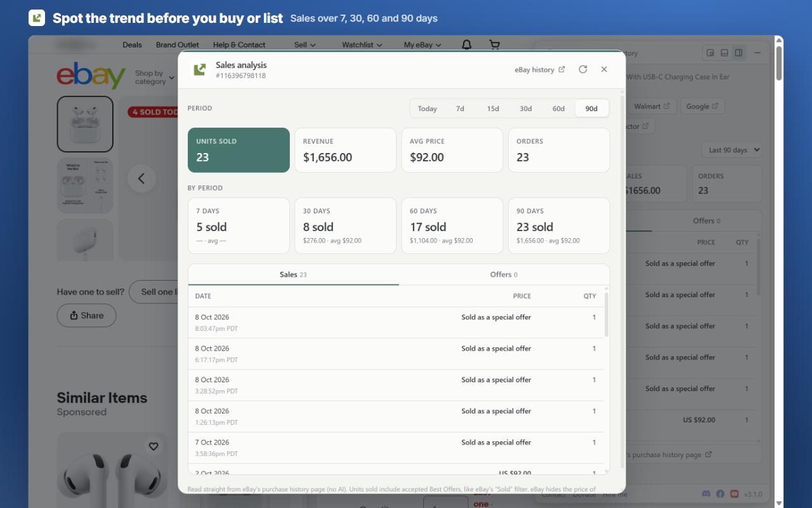The image size is (812, 508).
Task: Switch side panel to bottom dock layout
Action: (724, 53)
